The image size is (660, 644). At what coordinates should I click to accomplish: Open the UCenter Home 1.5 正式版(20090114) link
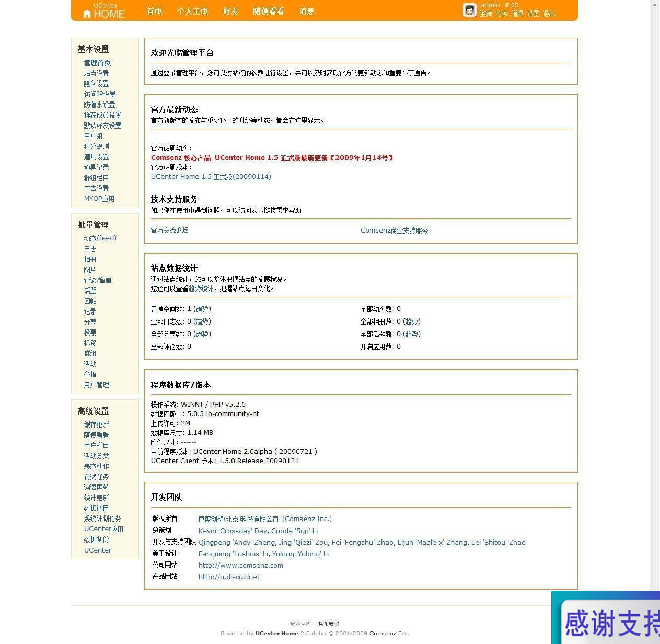click(211, 177)
